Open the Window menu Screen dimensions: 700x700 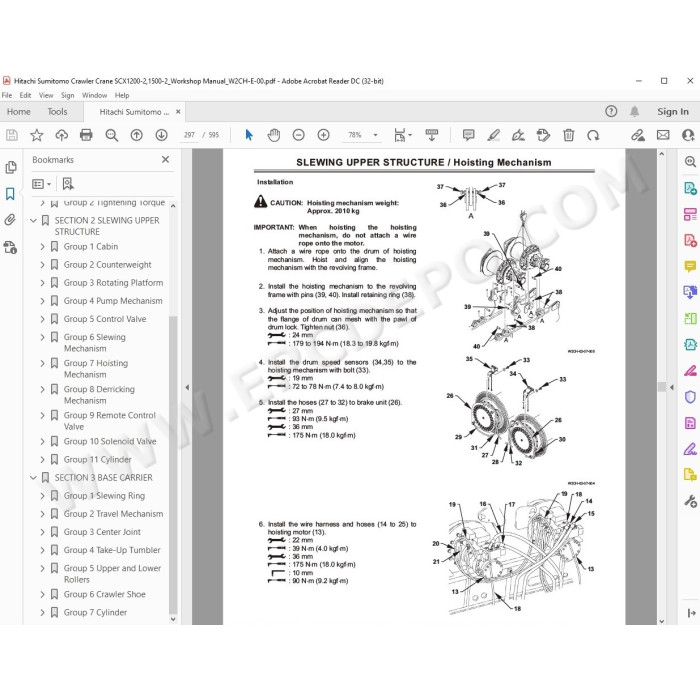94,95
